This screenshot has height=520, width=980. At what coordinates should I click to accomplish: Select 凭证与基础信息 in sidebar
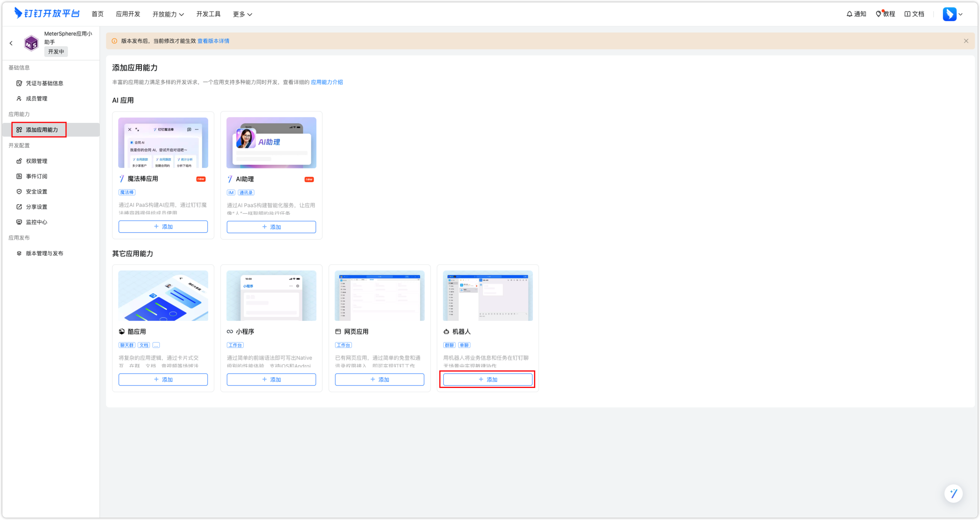pos(44,83)
